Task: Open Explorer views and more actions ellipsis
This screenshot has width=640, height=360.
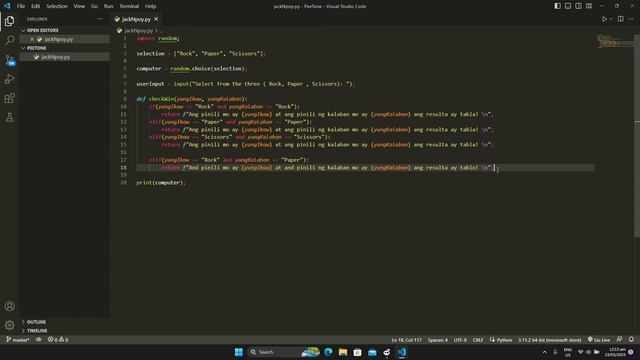Action: (x=100, y=19)
